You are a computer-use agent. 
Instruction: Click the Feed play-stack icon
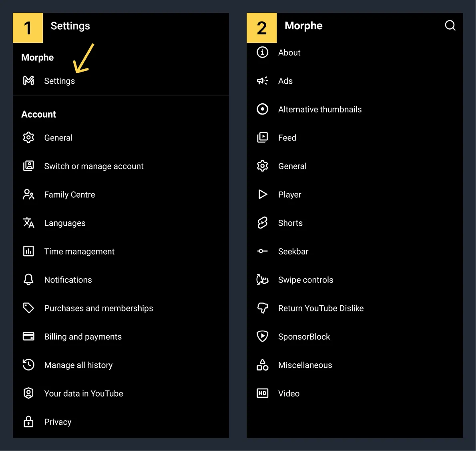[263, 138]
